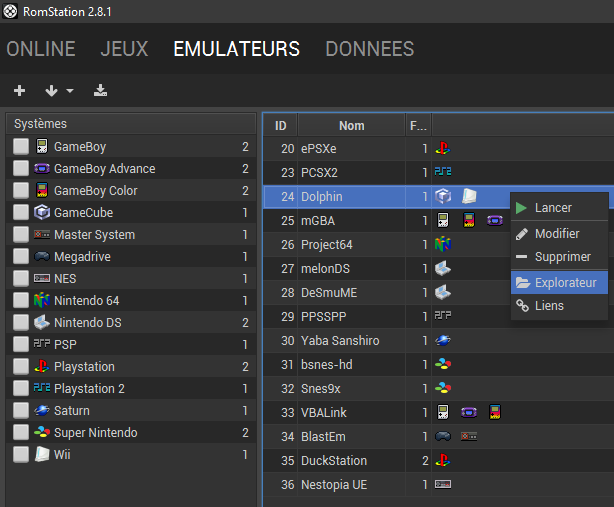Select the Nestopia UE emulator name
614x507 pixels.
click(x=334, y=485)
